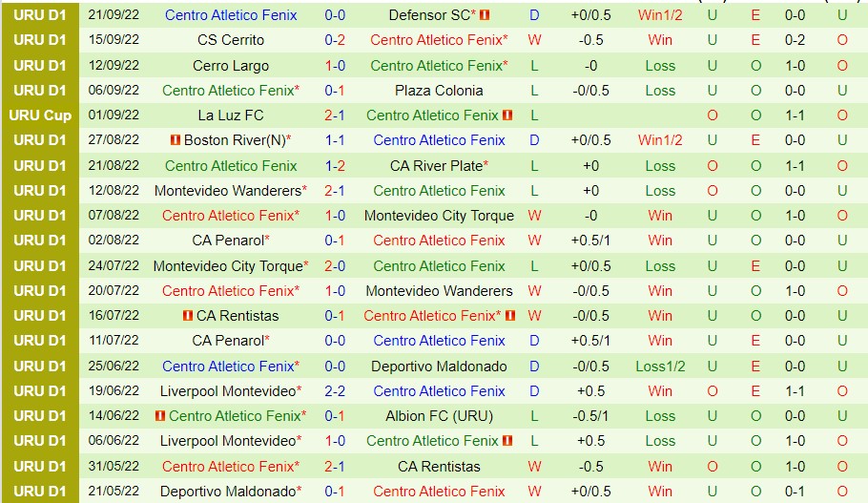Open the Cerro Largo team link
Screen dimensions: 868x503
pyautogui.click(x=231, y=65)
